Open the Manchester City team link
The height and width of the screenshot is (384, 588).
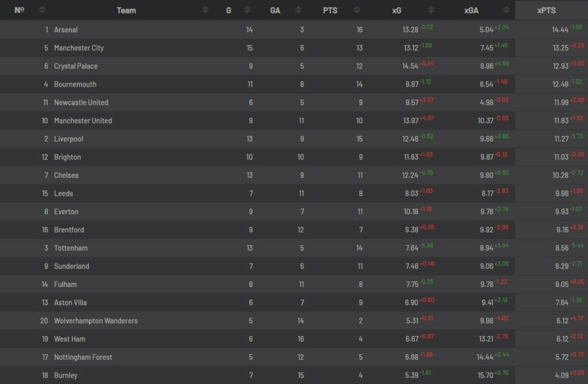coord(79,48)
